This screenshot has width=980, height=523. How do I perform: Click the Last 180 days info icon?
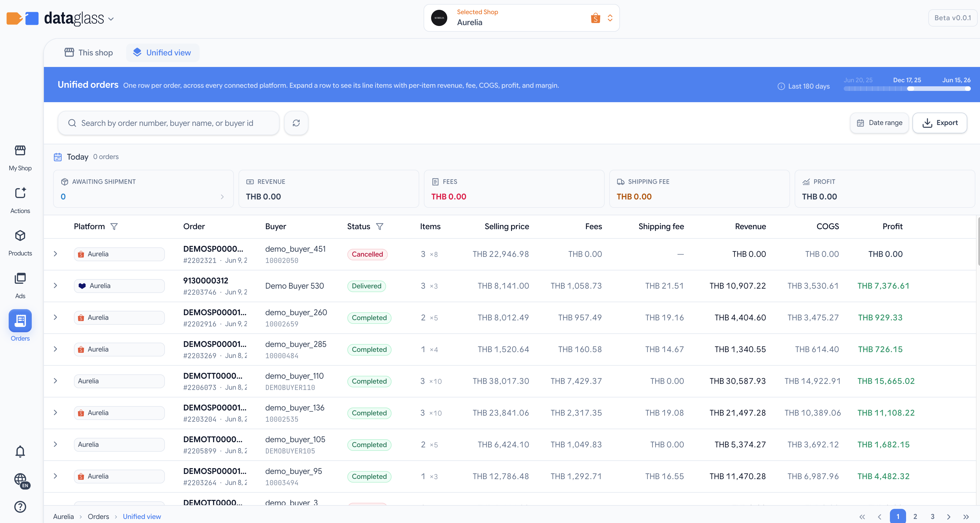[x=781, y=86]
